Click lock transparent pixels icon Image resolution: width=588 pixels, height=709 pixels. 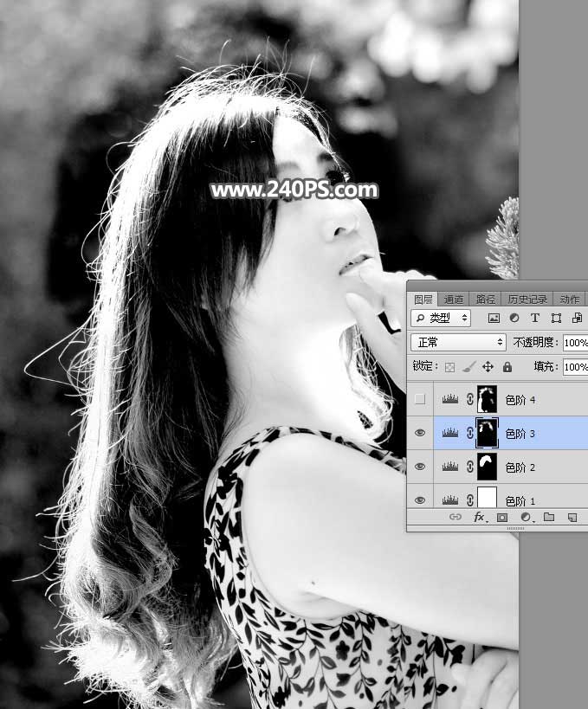coord(449,367)
